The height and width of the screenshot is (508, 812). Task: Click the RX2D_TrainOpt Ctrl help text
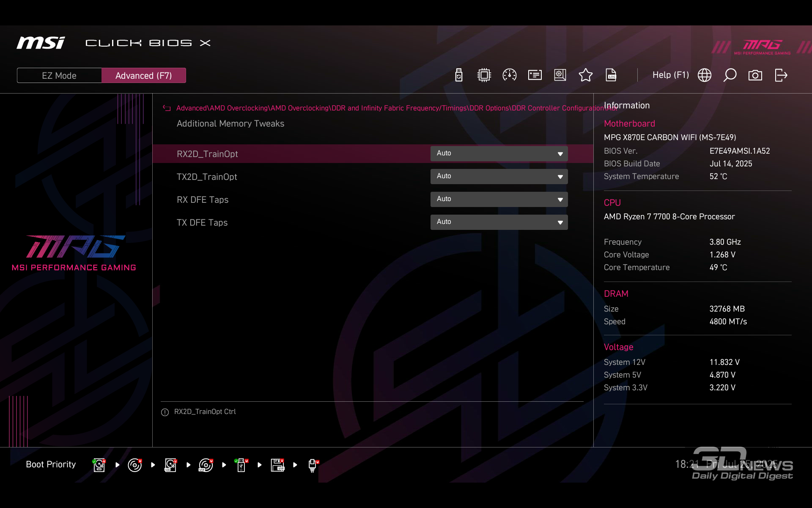(x=205, y=411)
